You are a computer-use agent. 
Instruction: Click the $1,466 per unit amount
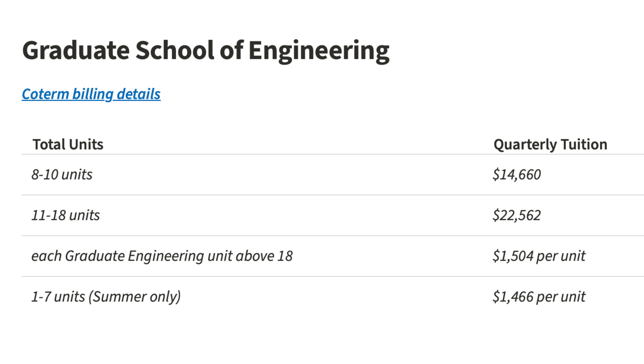539,297
